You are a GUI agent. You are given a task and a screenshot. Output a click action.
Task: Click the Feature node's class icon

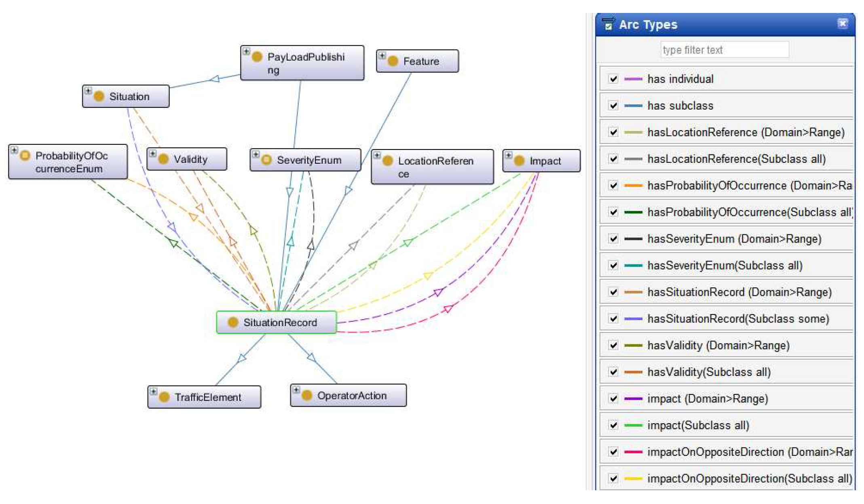[393, 61]
